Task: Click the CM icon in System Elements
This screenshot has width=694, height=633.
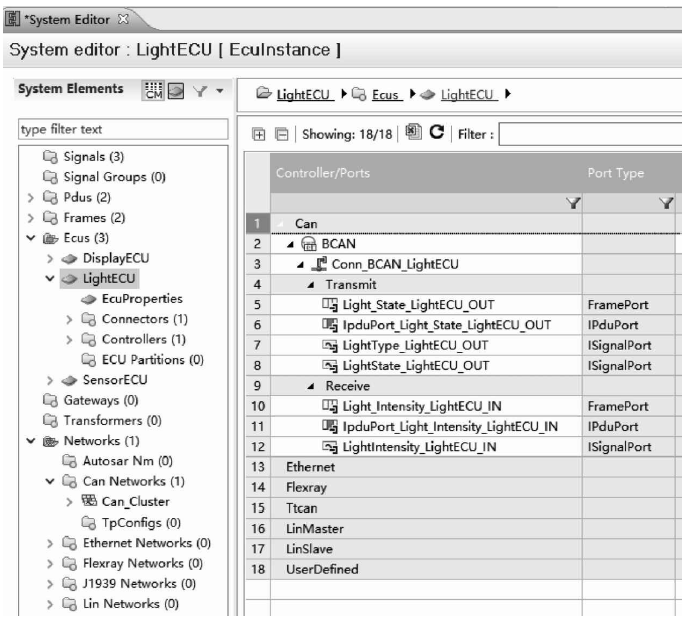Action: pyautogui.click(x=155, y=91)
